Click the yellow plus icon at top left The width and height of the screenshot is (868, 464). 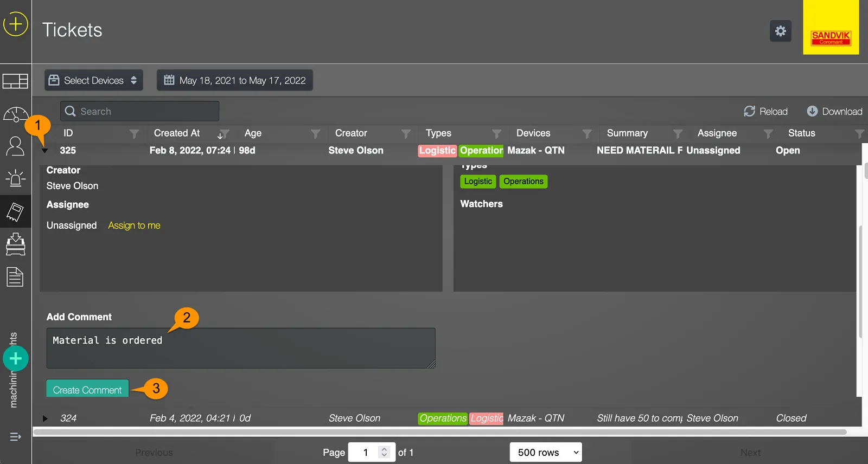(16, 24)
